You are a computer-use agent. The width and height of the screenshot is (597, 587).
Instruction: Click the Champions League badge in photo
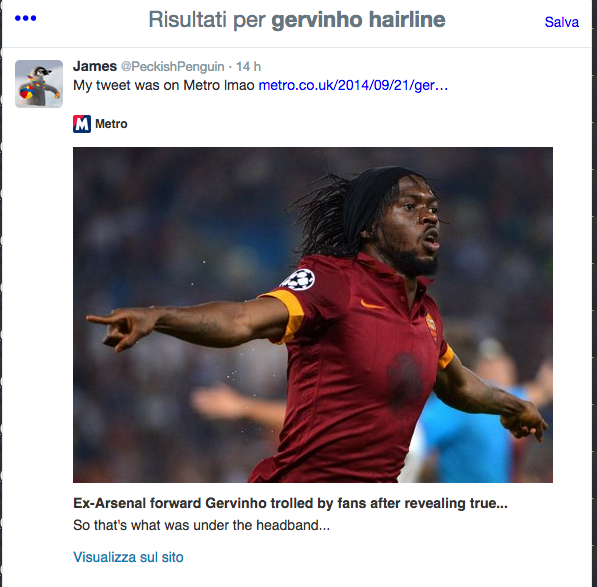pos(298,280)
